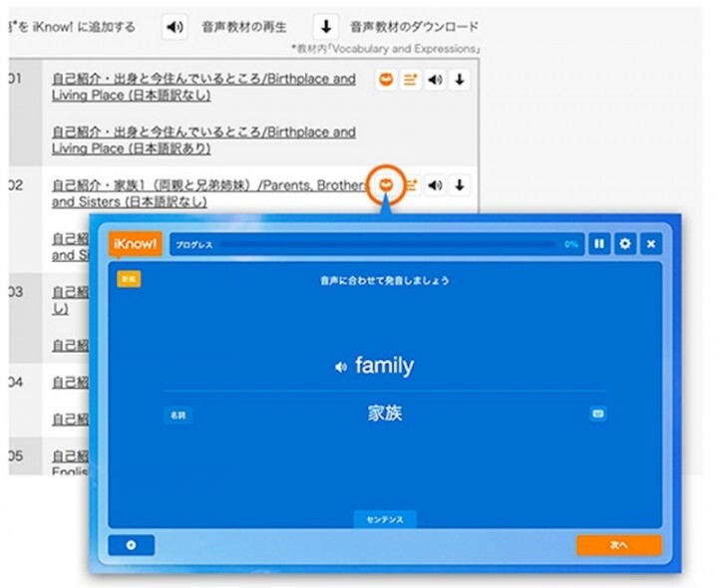Image resolution: width=718 pixels, height=588 pixels.
Task: Download audio for lesson 02
Action: [460, 185]
